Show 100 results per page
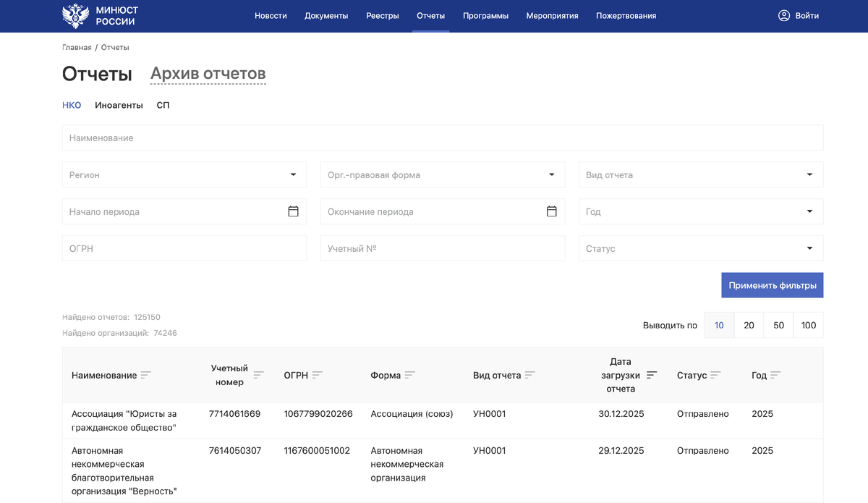 tap(809, 325)
